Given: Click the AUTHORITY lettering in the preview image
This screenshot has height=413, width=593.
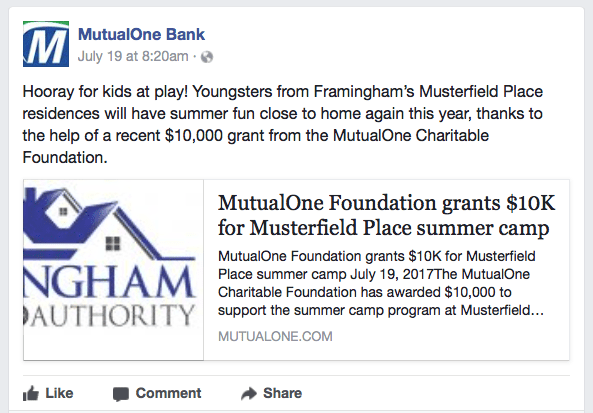Looking at the screenshot, I should [x=109, y=315].
